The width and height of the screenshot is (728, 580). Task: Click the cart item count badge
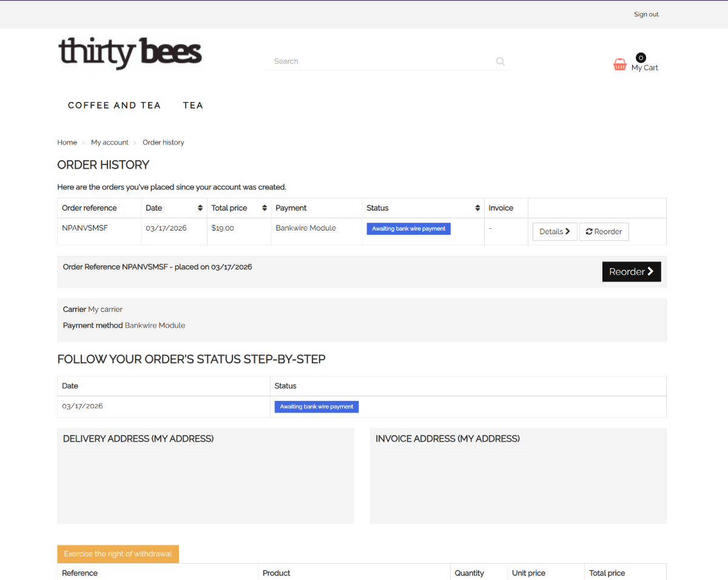(641, 58)
